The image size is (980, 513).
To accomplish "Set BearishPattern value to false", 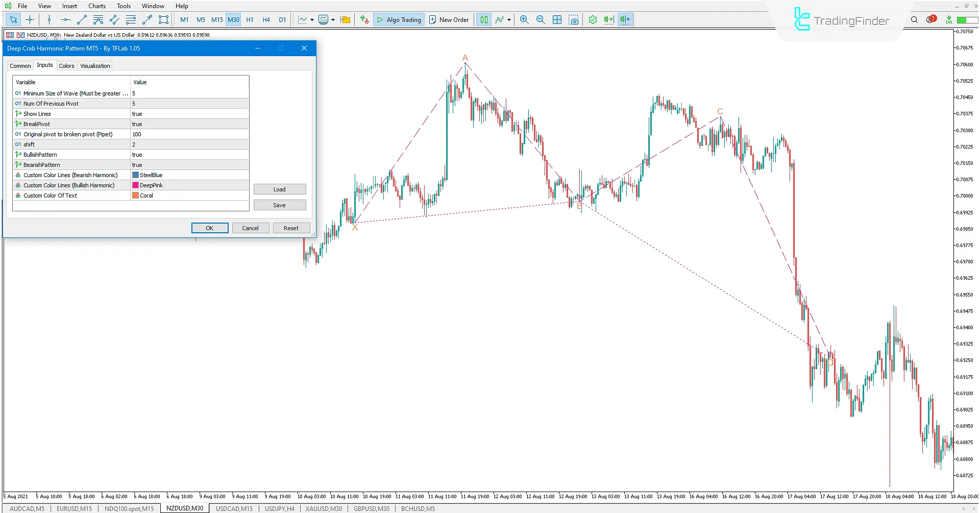I will pyautogui.click(x=189, y=164).
